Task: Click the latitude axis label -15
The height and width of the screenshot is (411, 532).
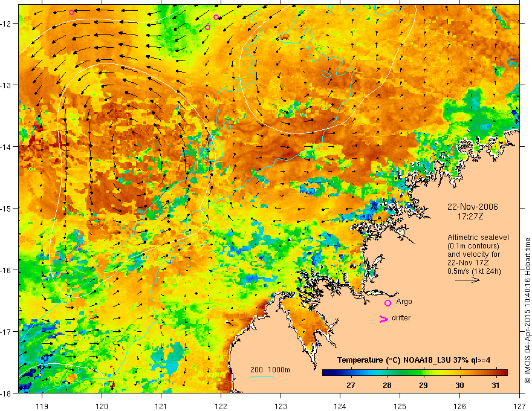Action: coord(6,208)
